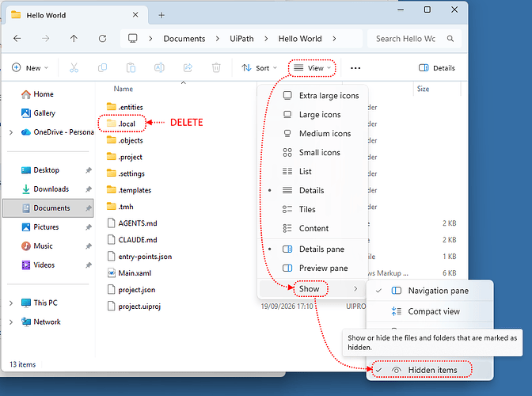Click the Delete trash can icon
The image size is (532, 396).
[216, 68]
